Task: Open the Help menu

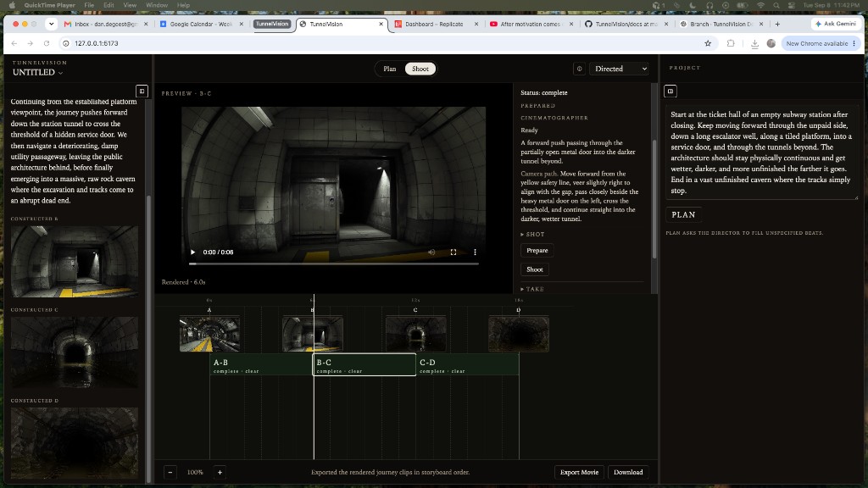Action: (183, 5)
